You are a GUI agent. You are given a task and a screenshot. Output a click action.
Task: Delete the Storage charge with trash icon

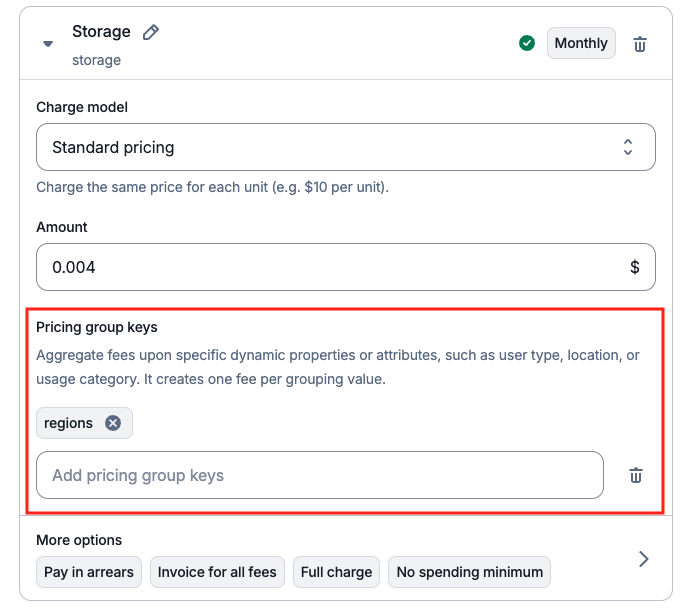(640, 44)
